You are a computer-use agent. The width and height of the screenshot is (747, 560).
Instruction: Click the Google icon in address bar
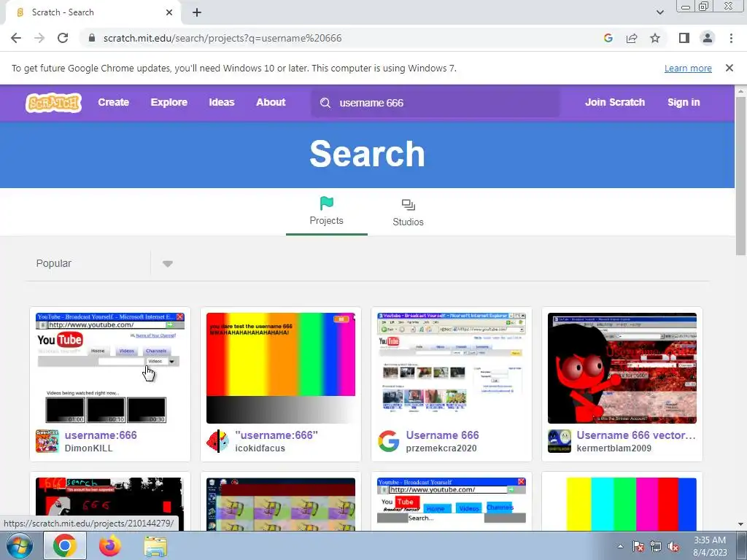pyautogui.click(x=608, y=38)
